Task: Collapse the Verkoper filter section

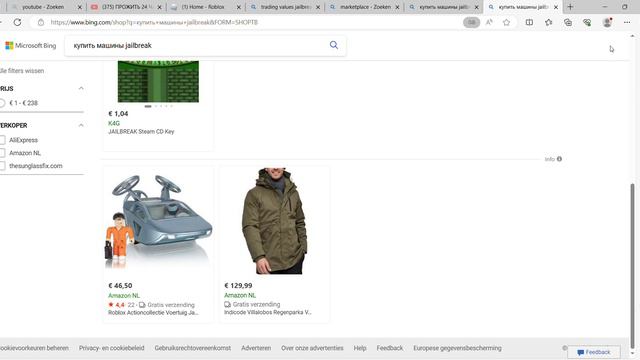Action: click(x=81, y=125)
